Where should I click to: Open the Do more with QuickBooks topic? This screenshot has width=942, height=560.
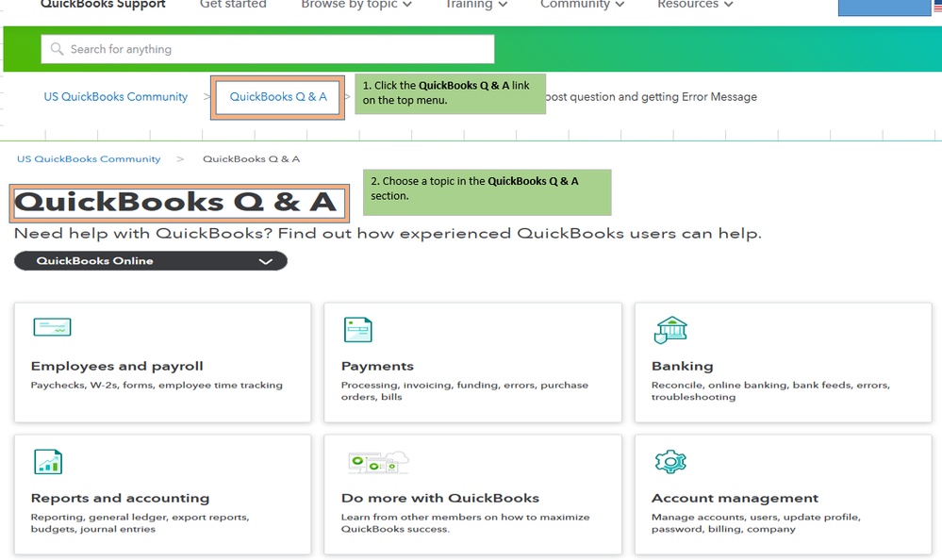(472, 495)
